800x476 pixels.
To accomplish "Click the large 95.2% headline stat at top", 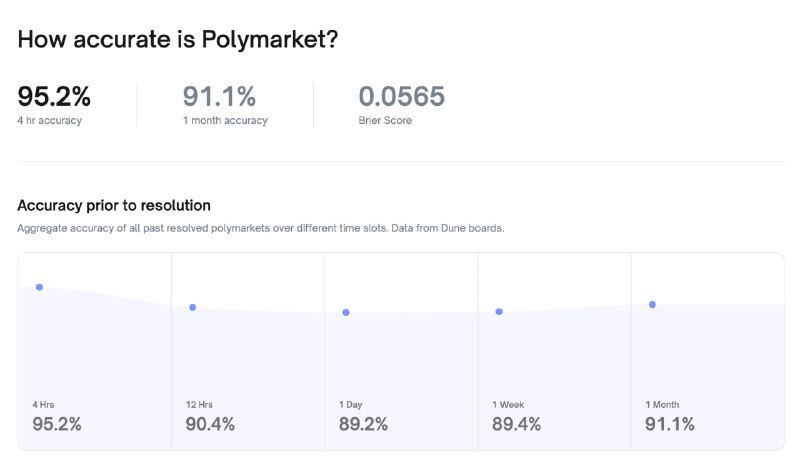I will coord(54,97).
